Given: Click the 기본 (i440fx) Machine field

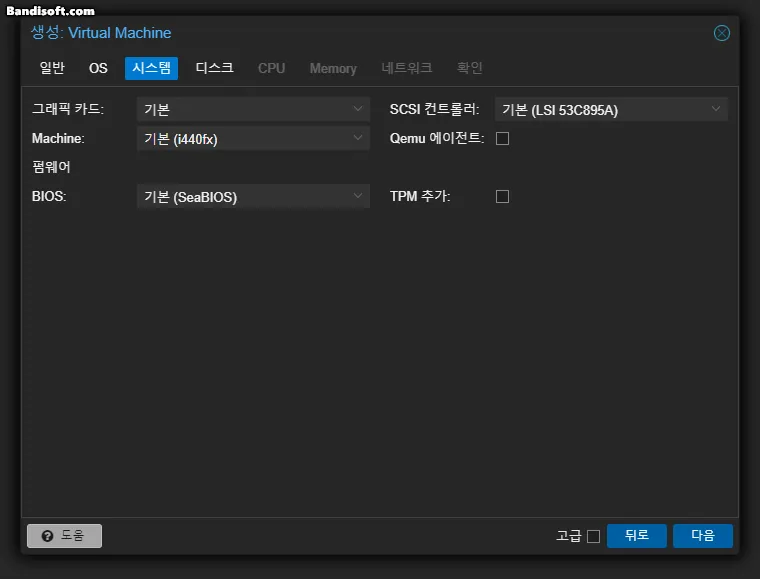Looking at the screenshot, I should click(x=253, y=139).
